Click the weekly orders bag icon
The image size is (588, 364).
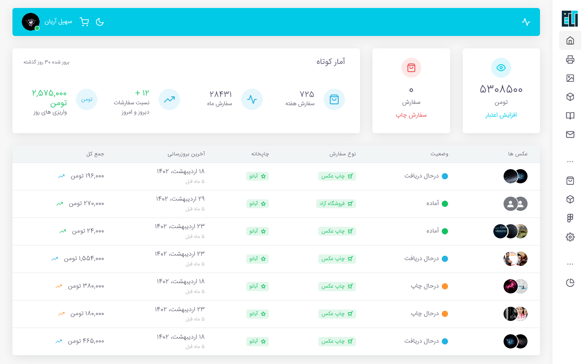[334, 99]
